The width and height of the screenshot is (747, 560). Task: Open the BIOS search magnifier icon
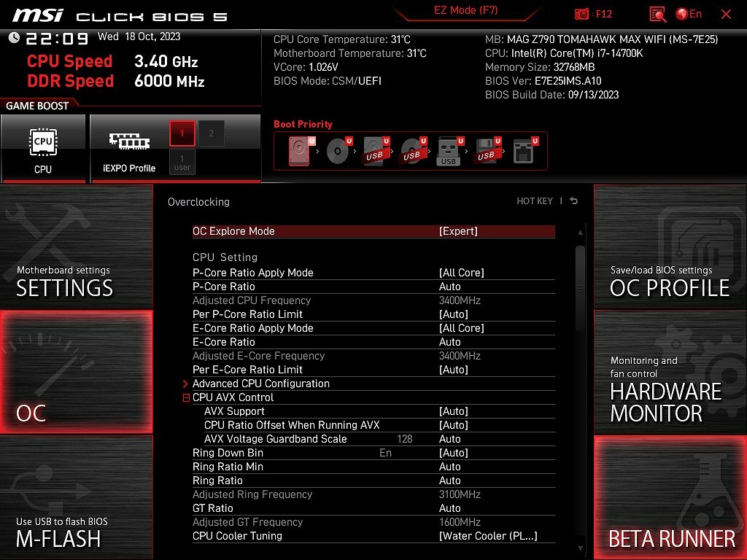pos(657,14)
